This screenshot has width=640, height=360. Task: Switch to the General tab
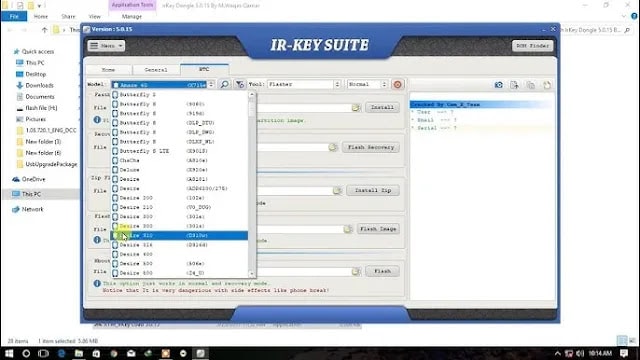156,70
